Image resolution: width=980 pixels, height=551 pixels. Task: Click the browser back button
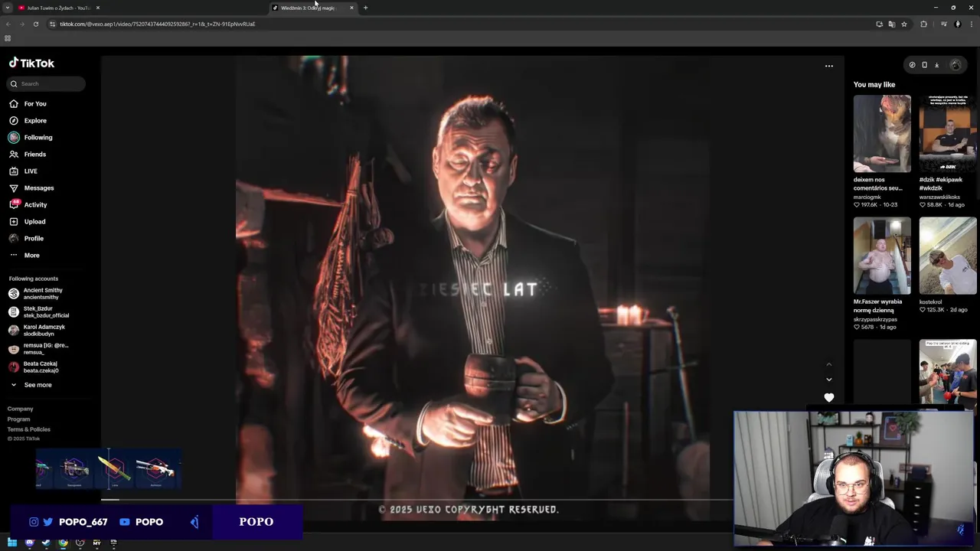click(8, 24)
